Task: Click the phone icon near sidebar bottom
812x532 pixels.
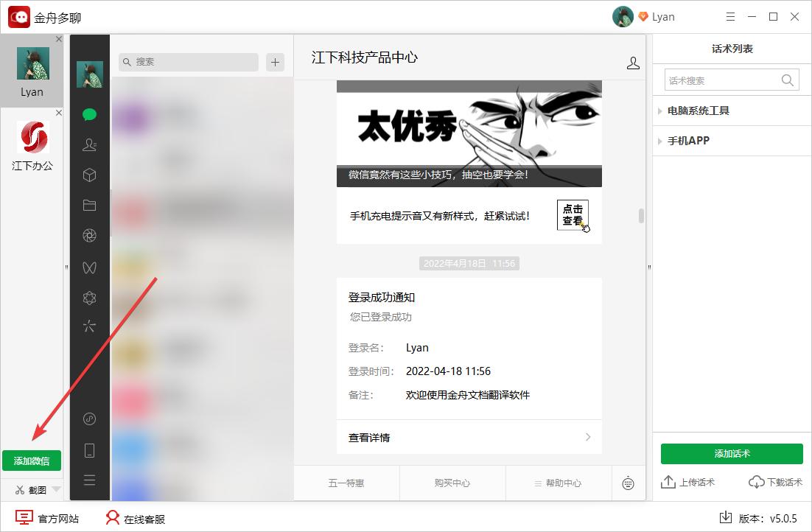Action: (89, 449)
